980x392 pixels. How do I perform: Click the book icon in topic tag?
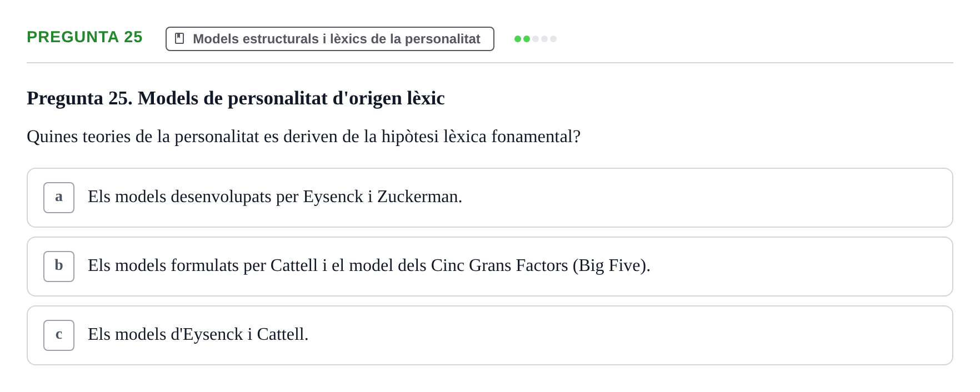(x=179, y=38)
